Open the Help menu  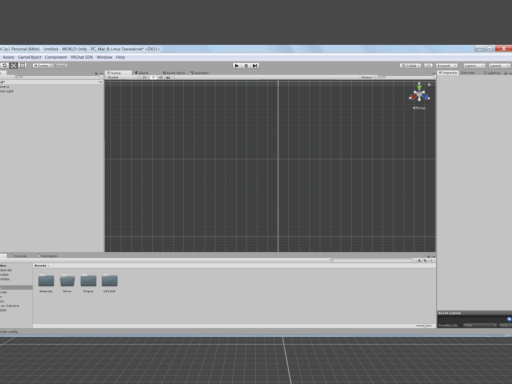coord(120,57)
